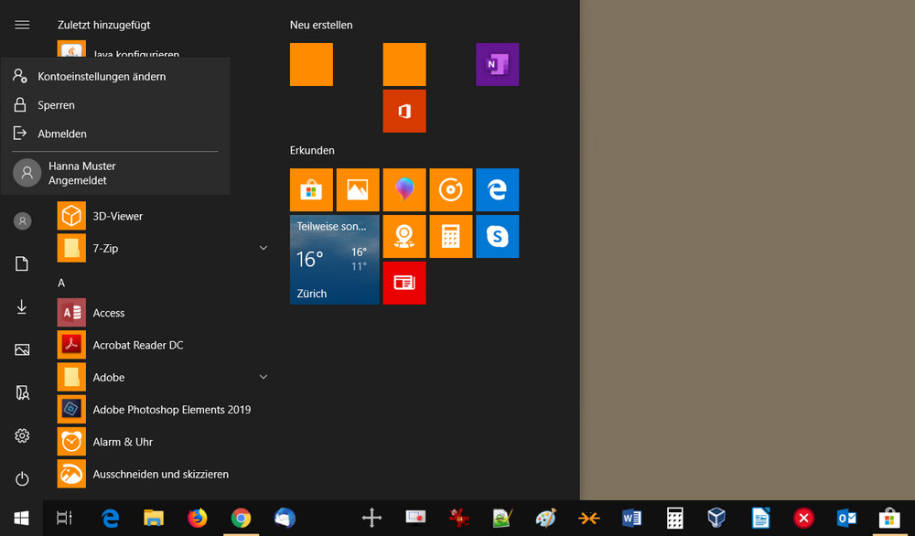Open the Thunderbird mail taskbar icon
The height and width of the screenshot is (536, 915).
pos(285,518)
